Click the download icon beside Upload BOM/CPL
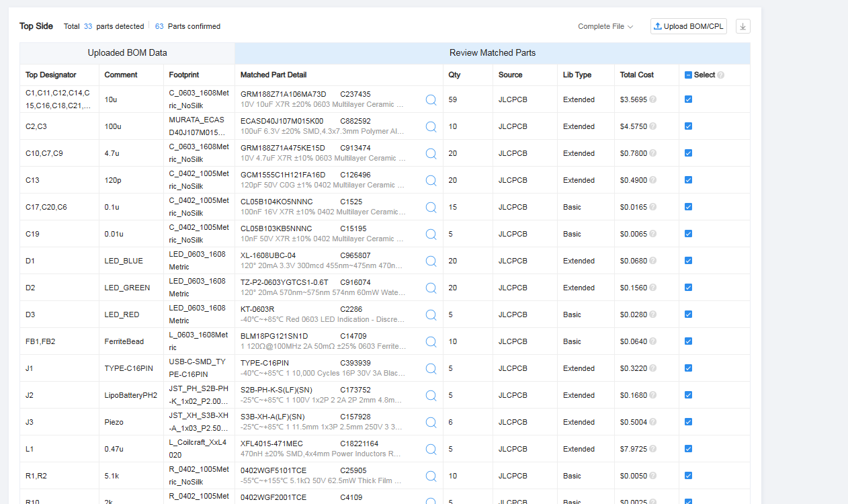 click(743, 26)
